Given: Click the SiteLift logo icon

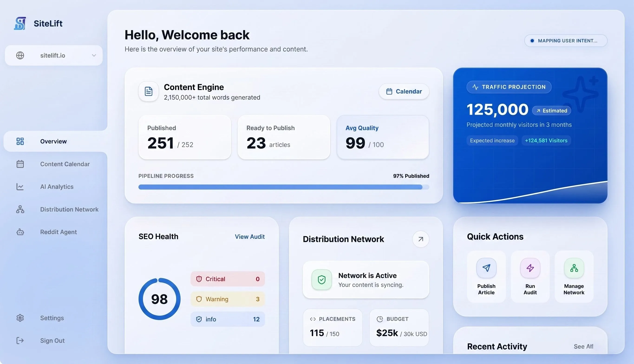Looking at the screenshot, I should pos(20,23).
